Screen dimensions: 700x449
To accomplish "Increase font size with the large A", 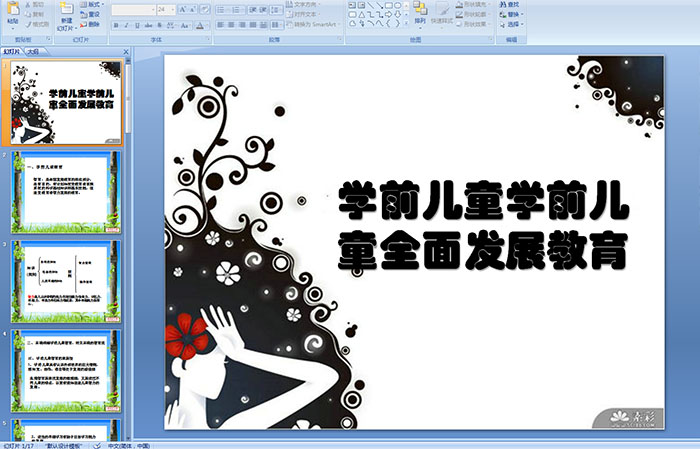I will 183,9.
